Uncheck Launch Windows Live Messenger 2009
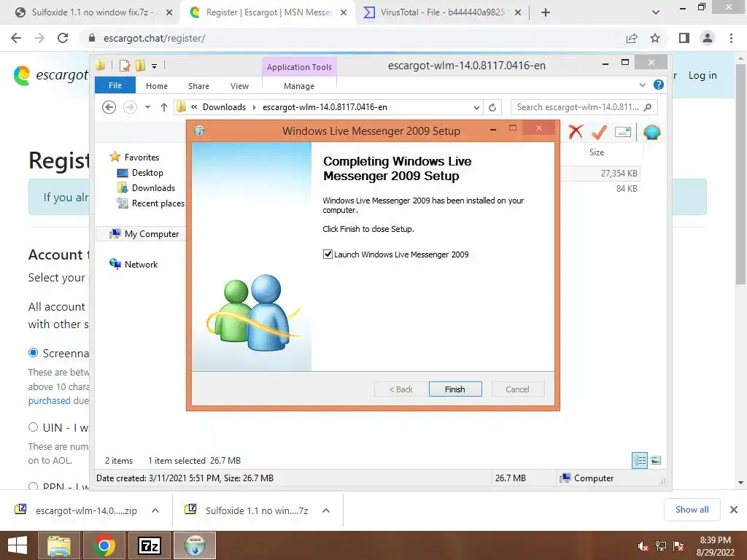The image size is (747, 560). click(x=328, y=254)
